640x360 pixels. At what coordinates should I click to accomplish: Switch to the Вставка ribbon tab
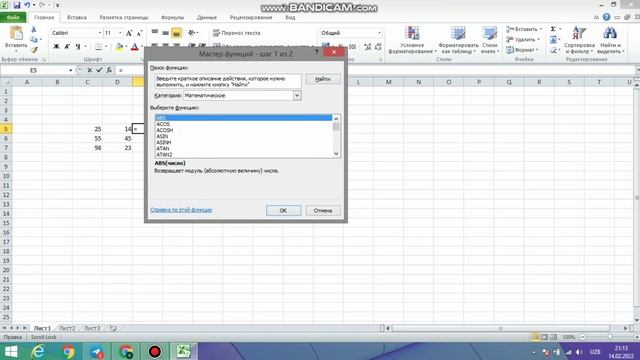[76, 18]
